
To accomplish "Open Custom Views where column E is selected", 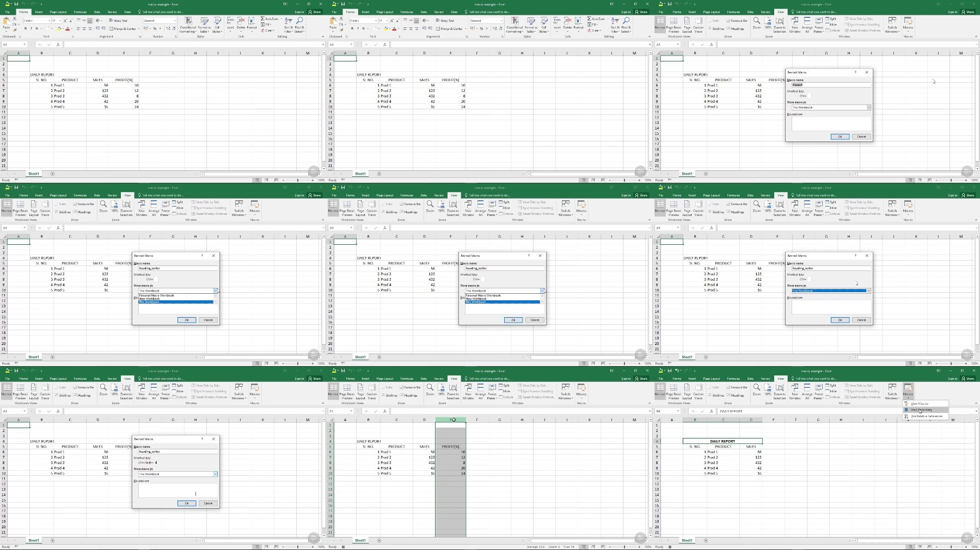I will tap(372, 391).
